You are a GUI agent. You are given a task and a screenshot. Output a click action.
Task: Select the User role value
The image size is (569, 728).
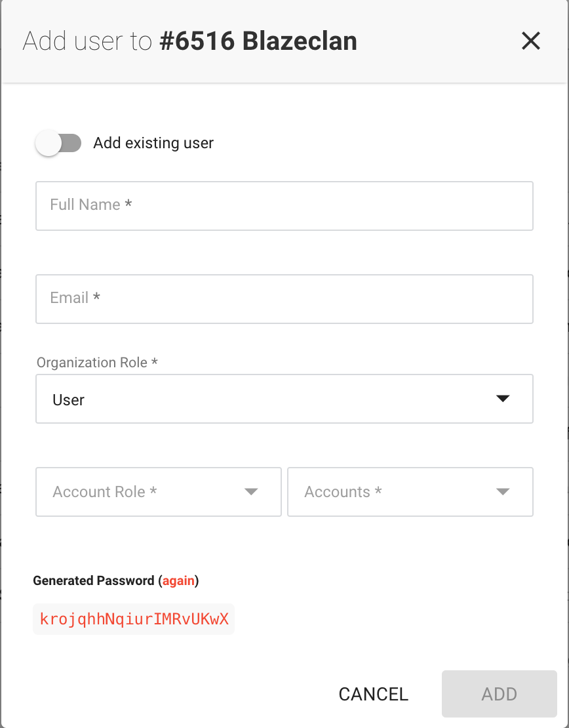(68, 400)
